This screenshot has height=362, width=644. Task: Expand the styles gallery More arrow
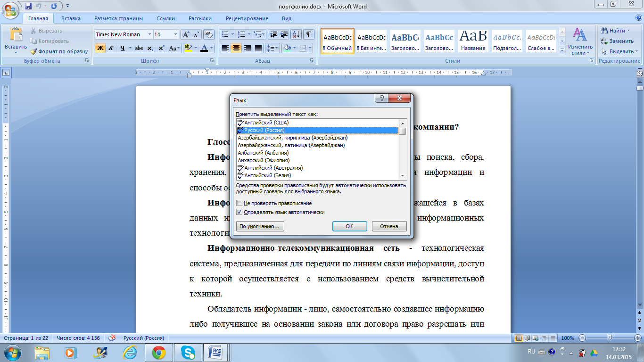561,51
